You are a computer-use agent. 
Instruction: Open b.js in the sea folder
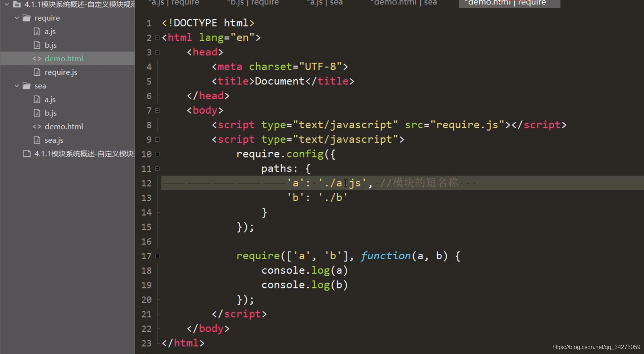50,113
